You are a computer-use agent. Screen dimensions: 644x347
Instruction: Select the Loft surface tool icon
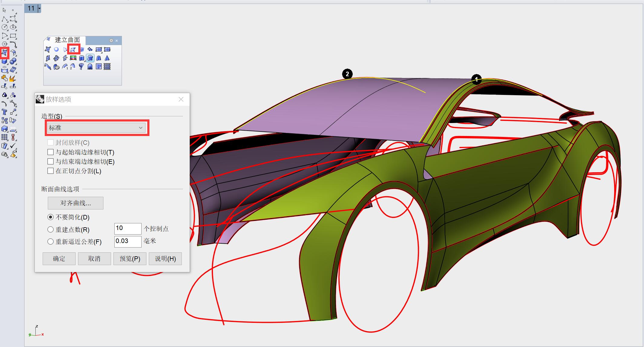(x=74, y=49)
